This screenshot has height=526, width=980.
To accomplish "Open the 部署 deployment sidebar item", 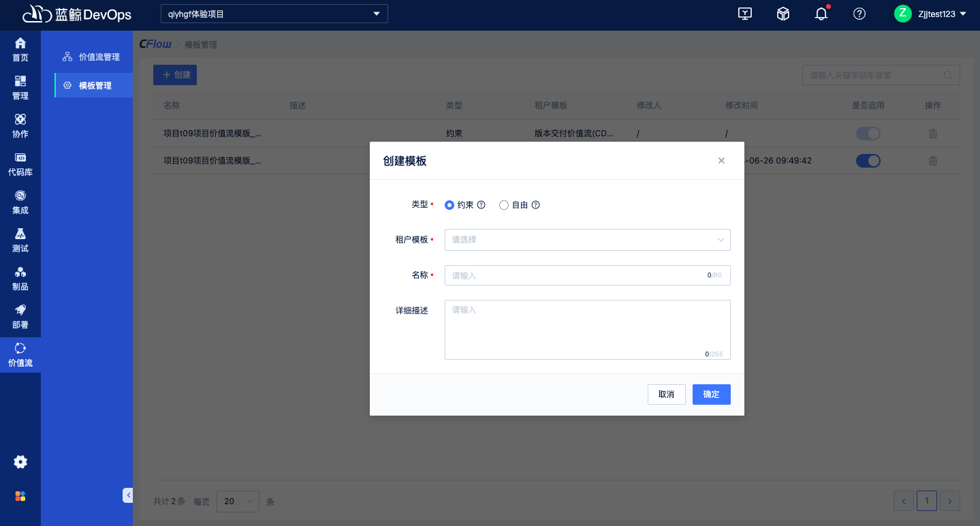I will coord(20,316).
